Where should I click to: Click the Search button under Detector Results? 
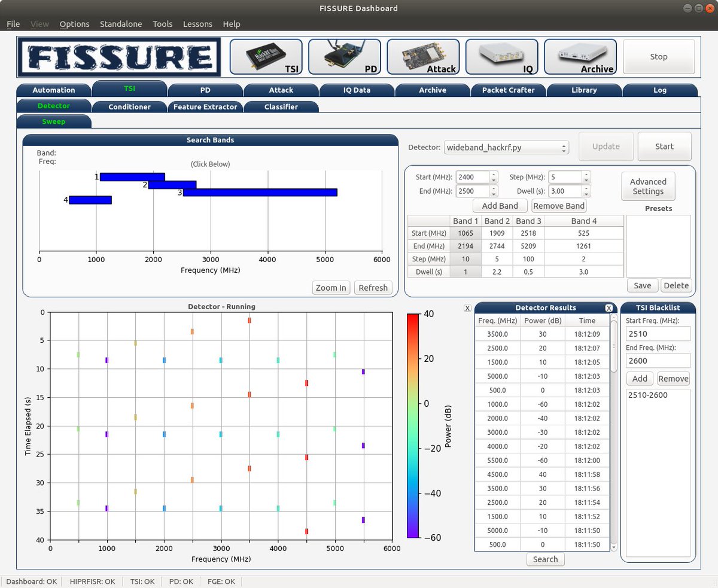[545, 559]
